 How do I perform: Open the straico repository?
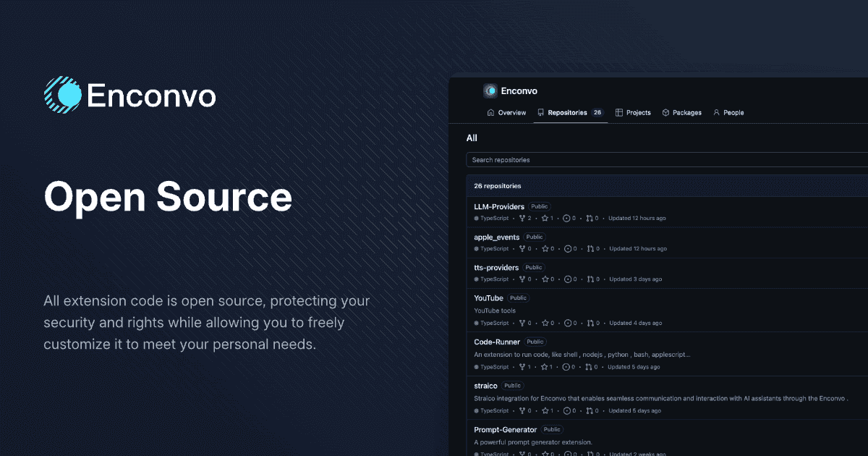(x=485, y=386)
